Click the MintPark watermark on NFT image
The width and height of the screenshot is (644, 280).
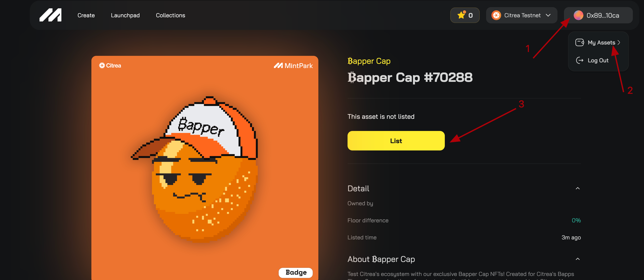[293, 66]
